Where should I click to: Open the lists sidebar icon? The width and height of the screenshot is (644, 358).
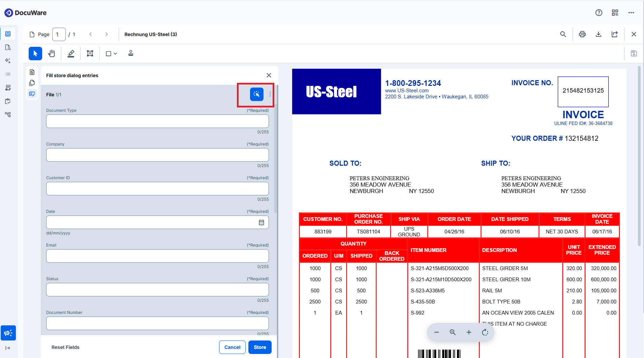[8, 74]
